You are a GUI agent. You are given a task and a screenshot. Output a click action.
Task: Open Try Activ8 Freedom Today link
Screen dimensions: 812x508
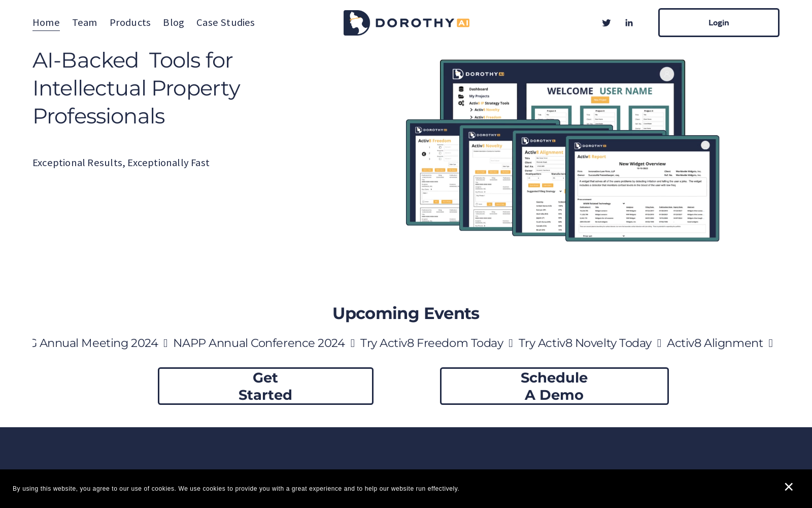coord(432,343)
